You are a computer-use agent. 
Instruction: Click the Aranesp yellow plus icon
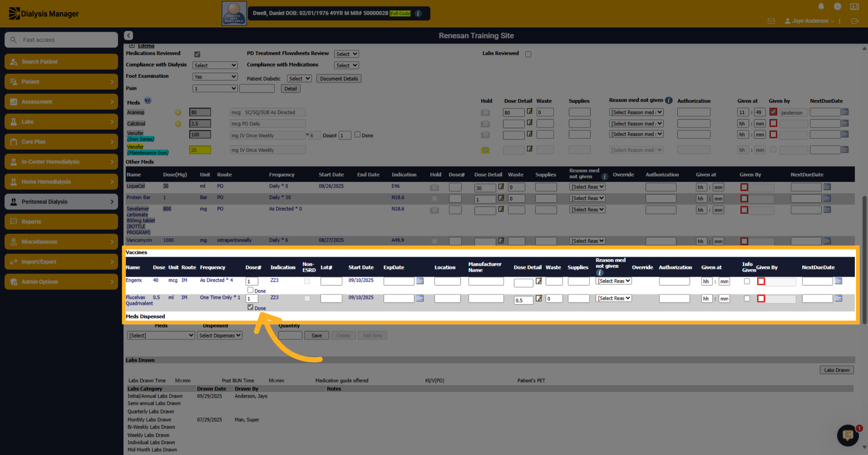tap(178, 113)
